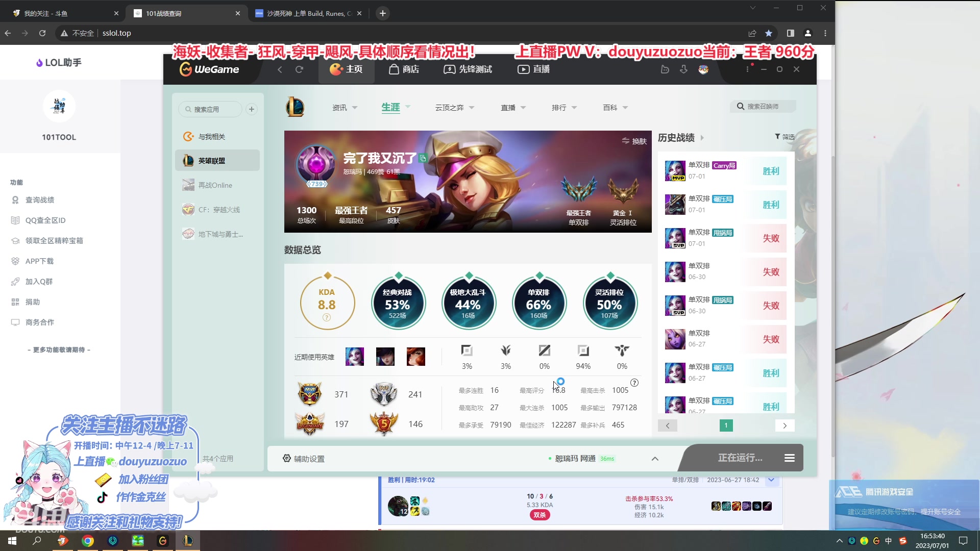Open Windows Start menu
Image resolution: width=980 pixels, height=551 pixels.
coord(12,541)
